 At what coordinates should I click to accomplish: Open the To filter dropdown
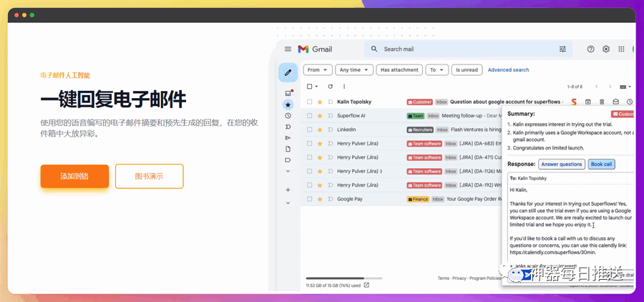tap(436, 70)
